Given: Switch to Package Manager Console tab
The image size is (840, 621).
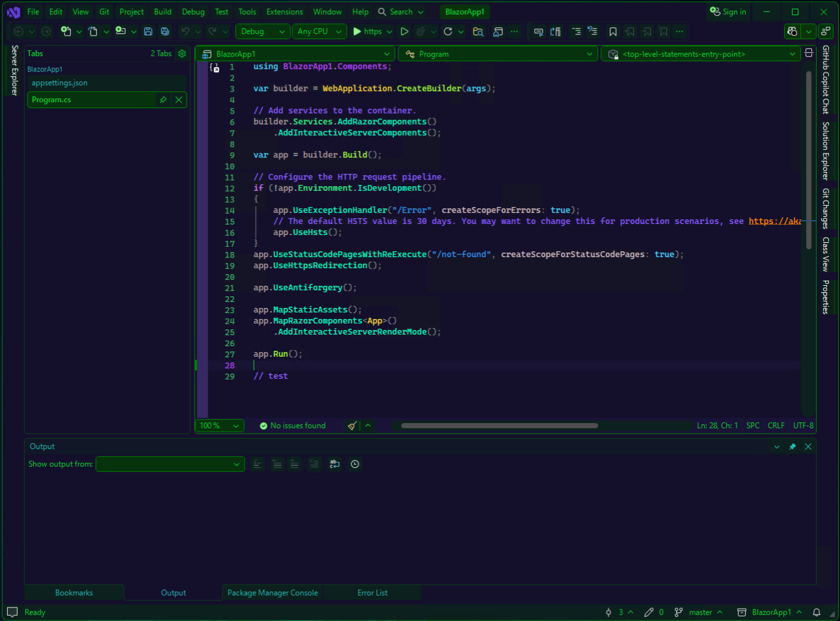Looking at the screenshot, I should 273,593.
